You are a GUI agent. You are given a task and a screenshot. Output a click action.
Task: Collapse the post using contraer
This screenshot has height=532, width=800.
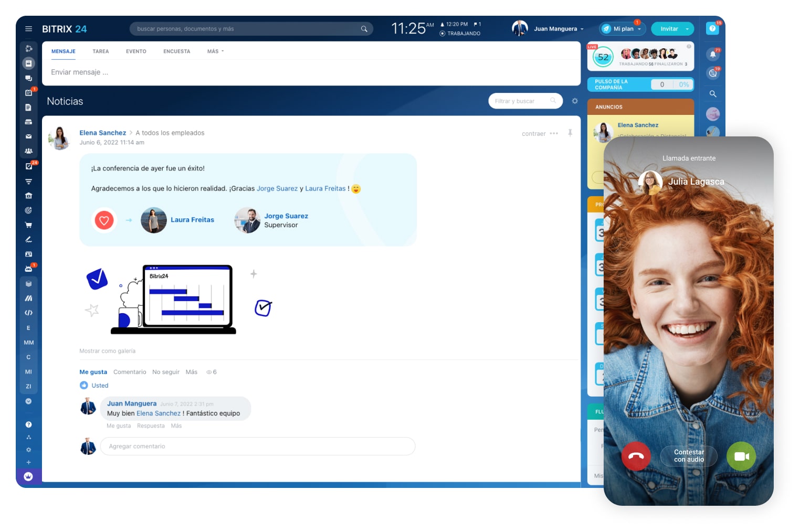click(533, 134)
